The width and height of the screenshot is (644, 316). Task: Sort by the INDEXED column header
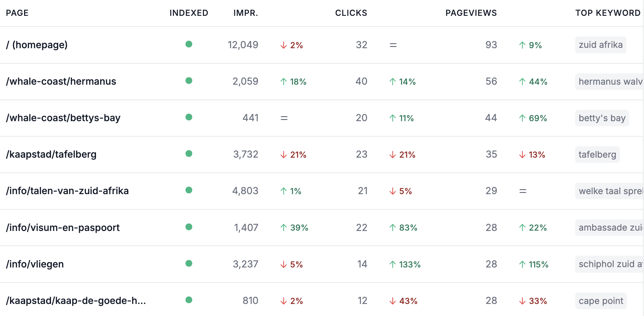coord(189,13)
